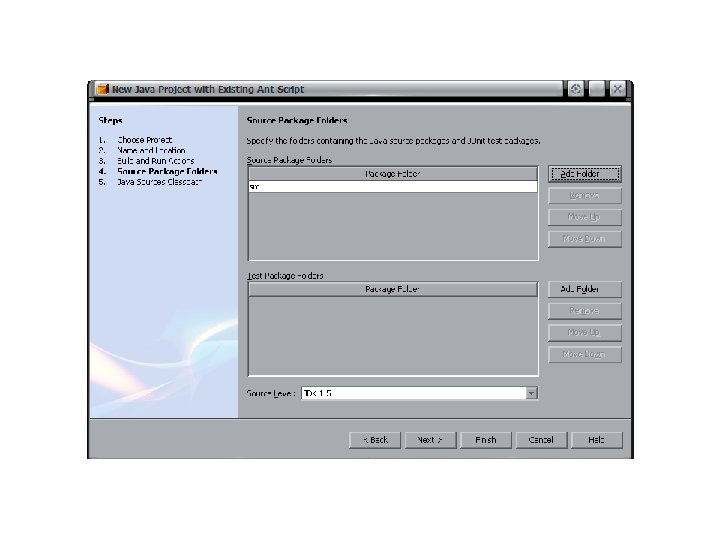Click the wizard title bar application icon
The image size is (720, 540).
click(103, 89)
